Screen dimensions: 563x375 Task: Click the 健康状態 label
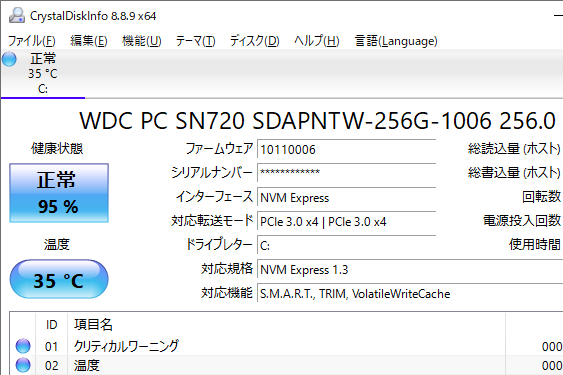(x=57, y=148)
